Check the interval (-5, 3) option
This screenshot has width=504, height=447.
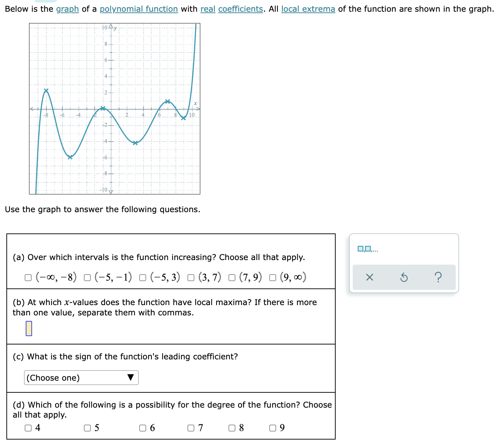(142, 277)
